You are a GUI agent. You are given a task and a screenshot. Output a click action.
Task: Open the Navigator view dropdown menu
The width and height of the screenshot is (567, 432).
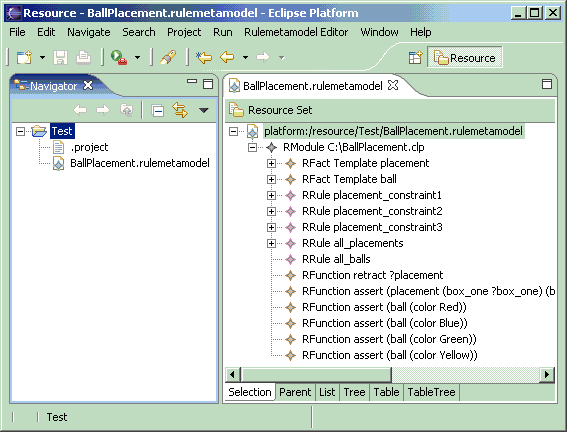[204, 110]
